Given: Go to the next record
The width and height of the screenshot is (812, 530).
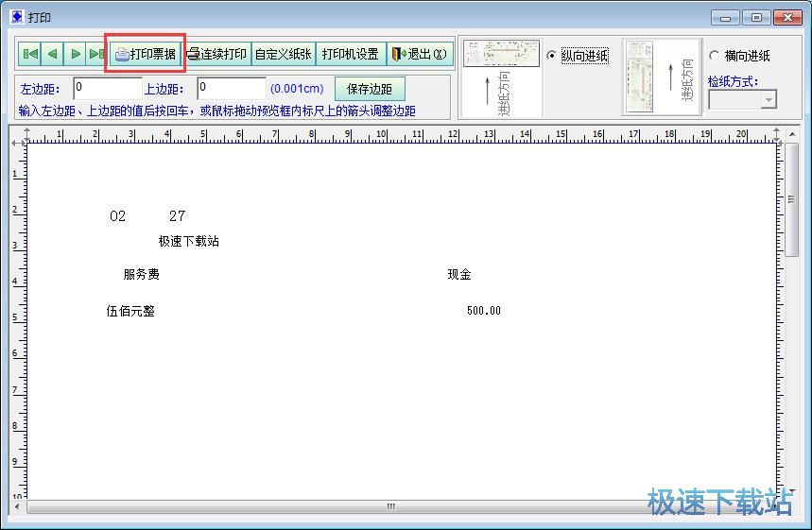Looking at the screenshot, I should (x=75, y=54).
